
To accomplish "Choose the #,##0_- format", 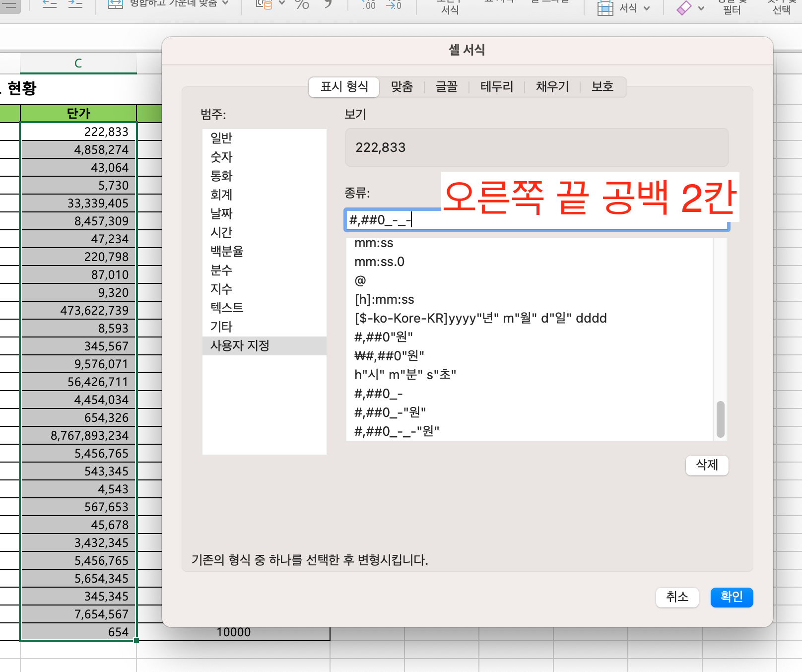I will [x=530, y=394].
